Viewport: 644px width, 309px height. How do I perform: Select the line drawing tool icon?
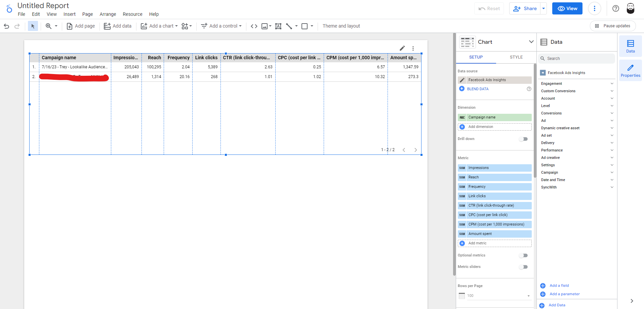pos(289,26)
